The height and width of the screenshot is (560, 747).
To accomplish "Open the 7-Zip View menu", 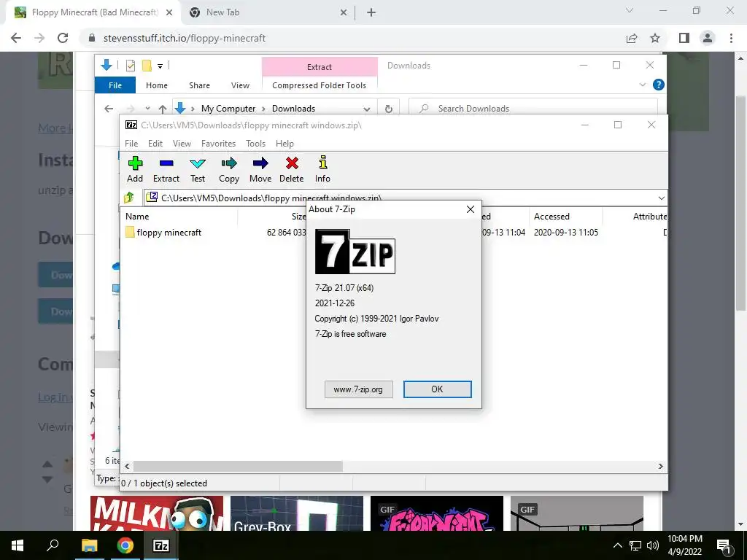I will pyautogui.click(x=182, y=144).
